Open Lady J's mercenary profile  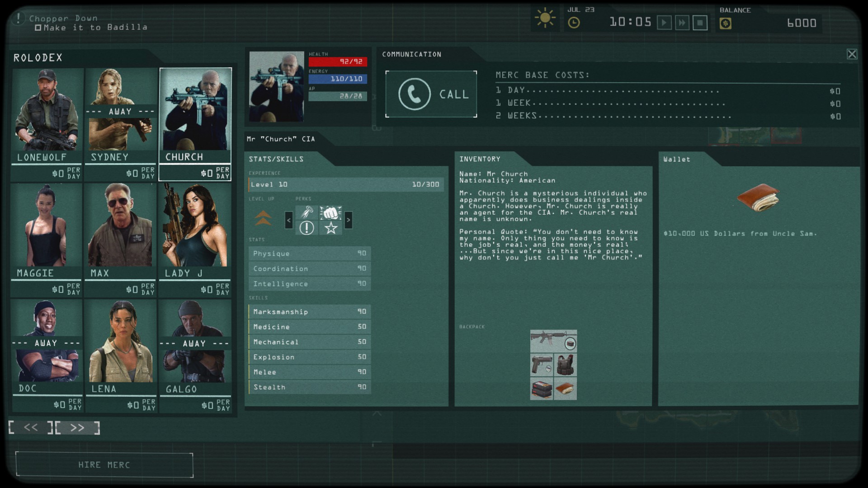(195, 239)
